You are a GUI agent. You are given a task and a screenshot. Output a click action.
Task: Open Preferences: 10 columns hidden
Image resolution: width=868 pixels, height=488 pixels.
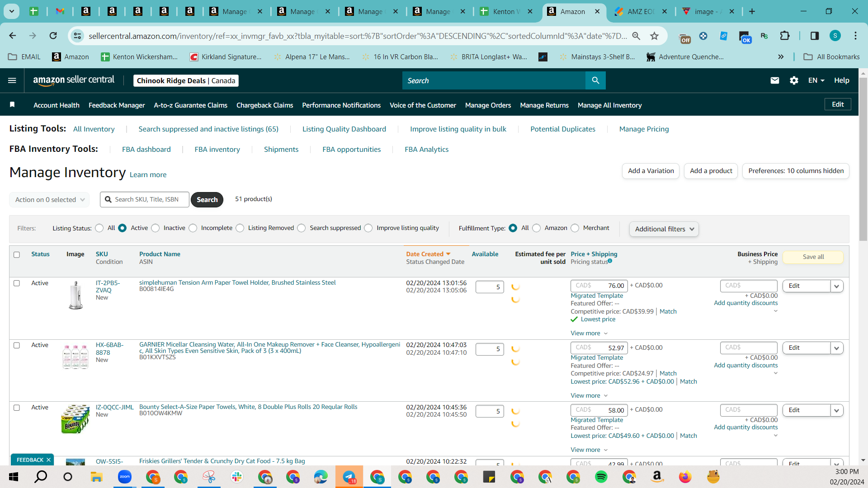tap(796, 171)
